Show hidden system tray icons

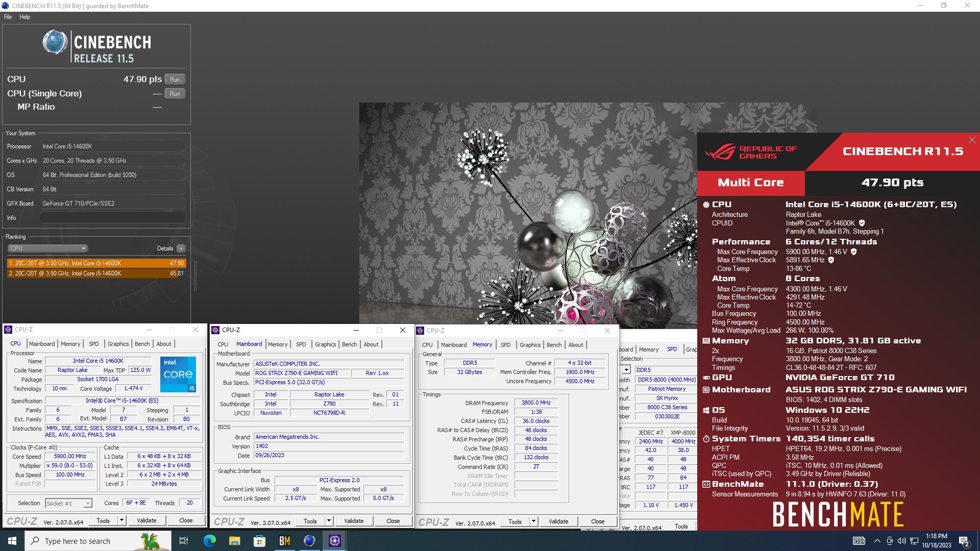[x=877, y=541]
